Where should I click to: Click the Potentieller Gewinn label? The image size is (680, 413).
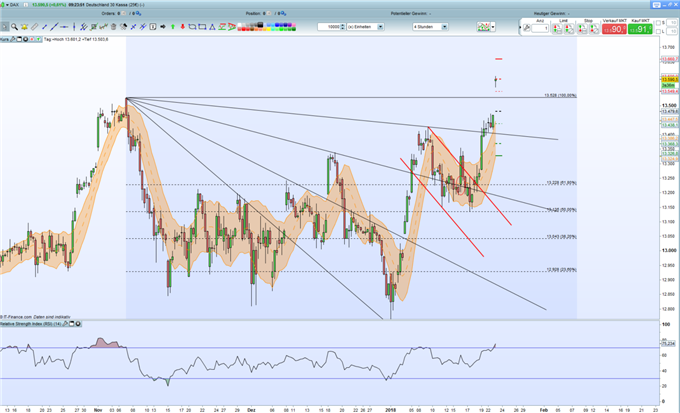tap(409, 13)
